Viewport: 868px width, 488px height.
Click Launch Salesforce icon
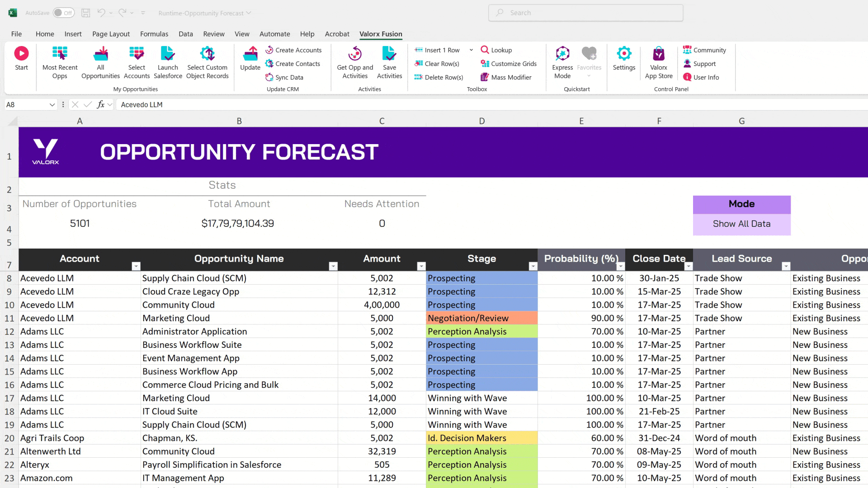(x=168, y=54)
